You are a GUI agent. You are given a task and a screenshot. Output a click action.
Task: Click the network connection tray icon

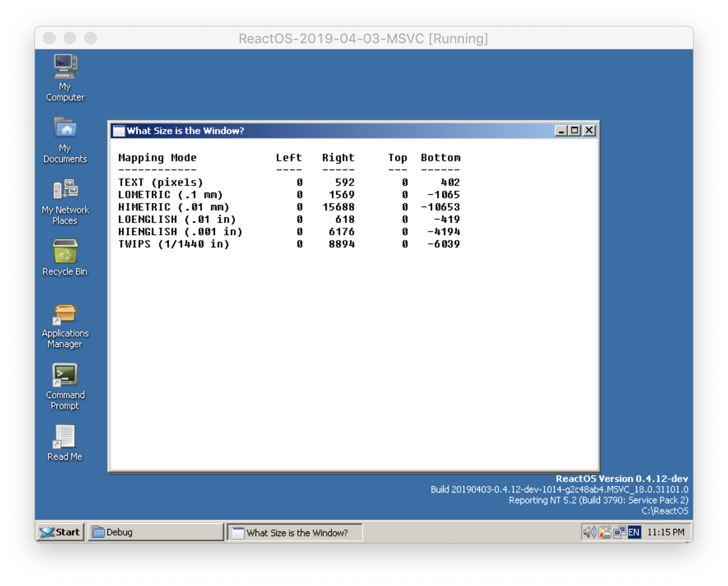click(620, 532)
